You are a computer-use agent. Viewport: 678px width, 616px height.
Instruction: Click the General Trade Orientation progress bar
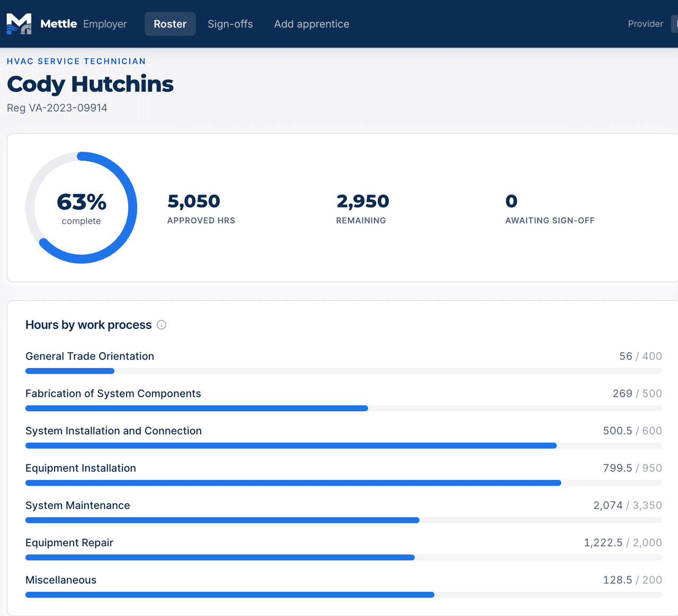click(344, 371)
